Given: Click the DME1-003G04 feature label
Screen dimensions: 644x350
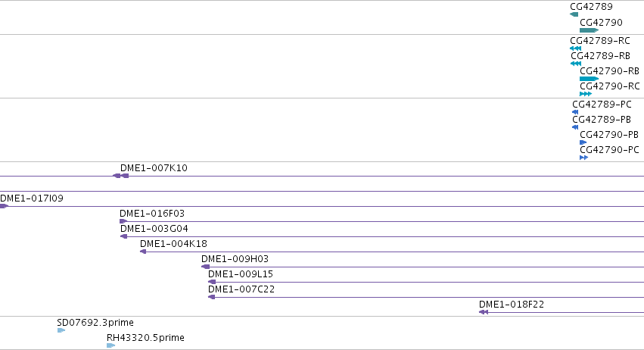Looking at the screenshot, I should pos(154,229).
